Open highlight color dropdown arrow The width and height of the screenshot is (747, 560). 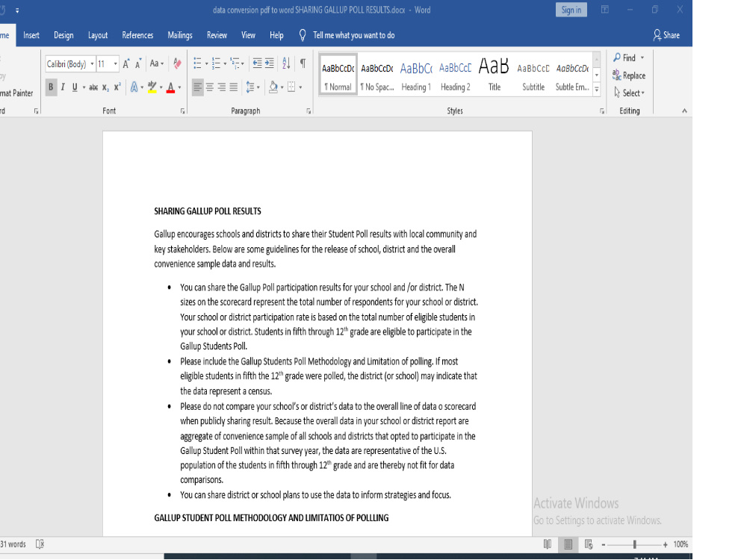(x=161, y=87)
